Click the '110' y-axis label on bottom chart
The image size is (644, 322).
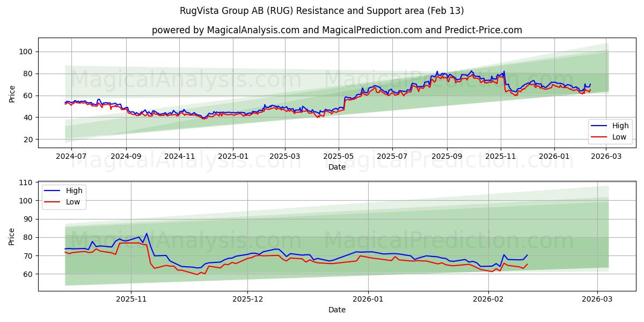pos(27,182)
